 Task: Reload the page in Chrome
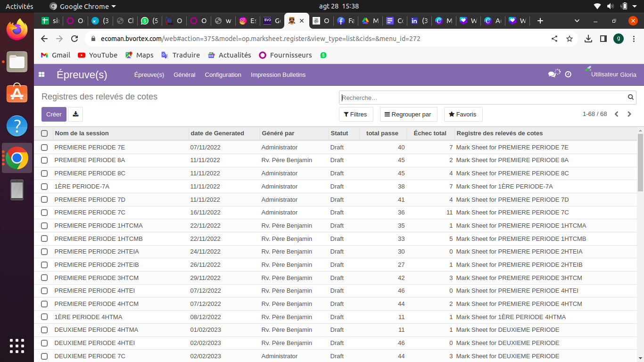tap(74, 39)
